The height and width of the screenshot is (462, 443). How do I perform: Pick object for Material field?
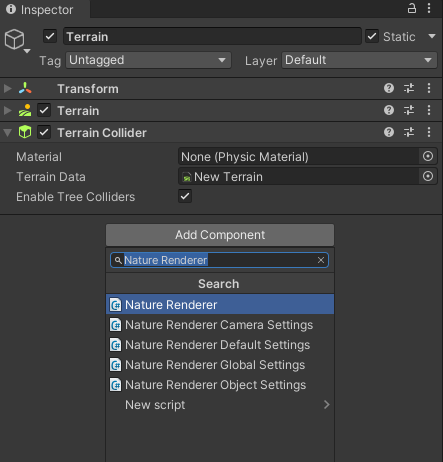(428, 156)
